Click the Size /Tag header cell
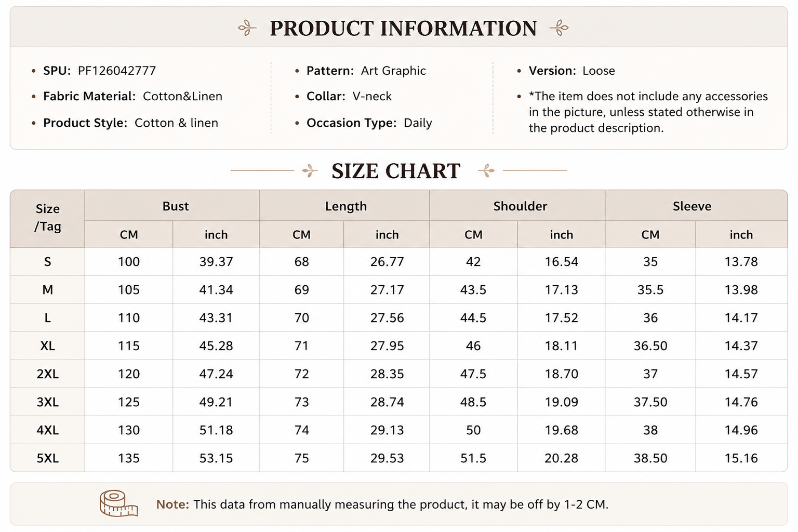This screenshot has width=798, height=532. point(48,218)
